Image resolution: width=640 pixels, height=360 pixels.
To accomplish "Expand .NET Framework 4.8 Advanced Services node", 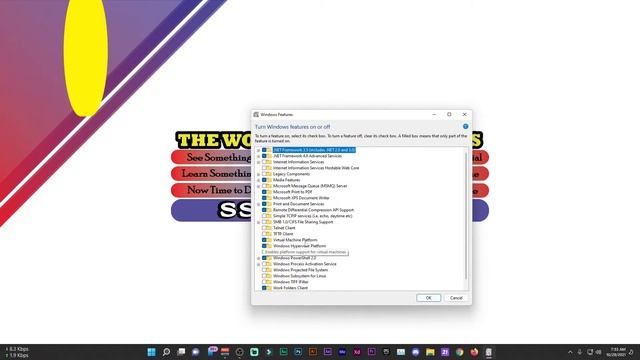I will (258, 156).
